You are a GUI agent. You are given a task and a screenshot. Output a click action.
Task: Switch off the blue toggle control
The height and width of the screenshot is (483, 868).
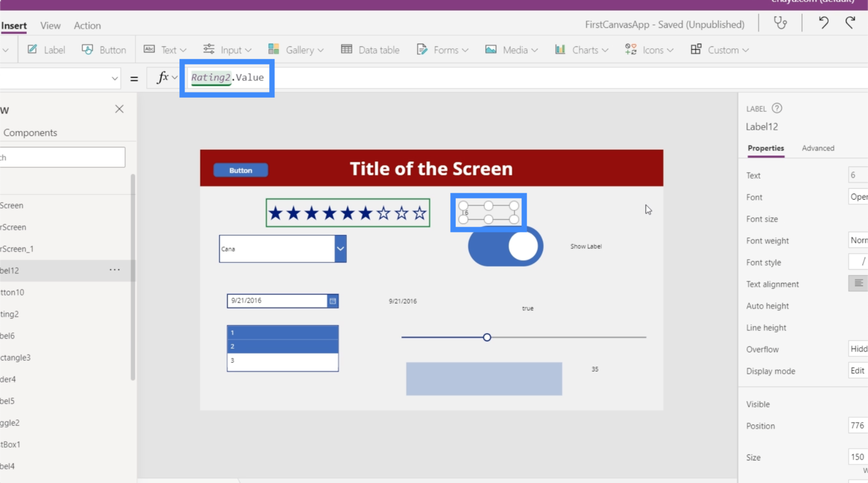(x=505, y=246)
